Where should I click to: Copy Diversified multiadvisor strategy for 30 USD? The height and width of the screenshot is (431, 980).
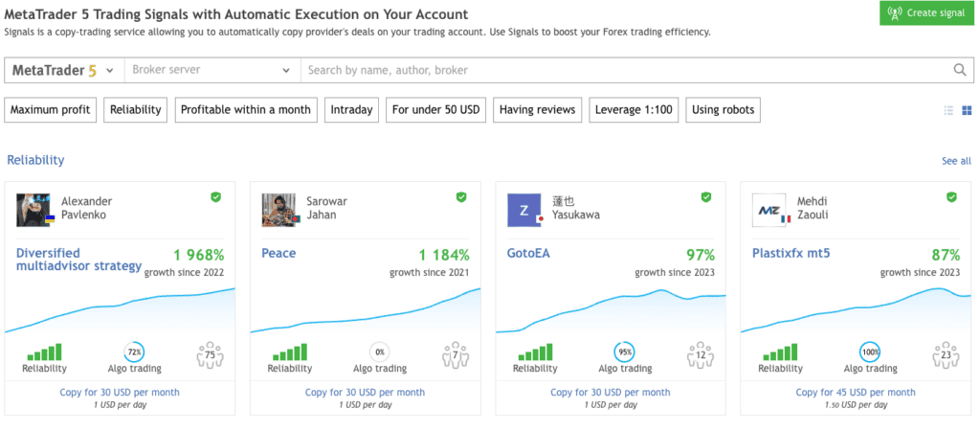[x=120, y=393]
